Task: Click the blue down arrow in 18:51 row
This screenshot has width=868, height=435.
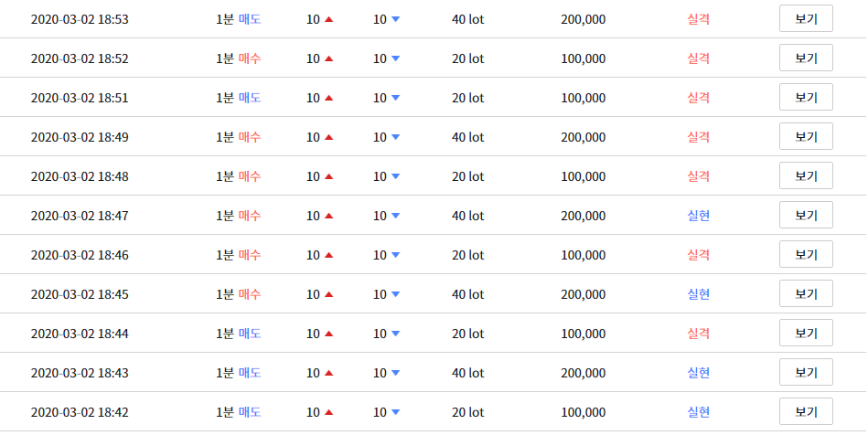Action: click(x=395, y=98)
